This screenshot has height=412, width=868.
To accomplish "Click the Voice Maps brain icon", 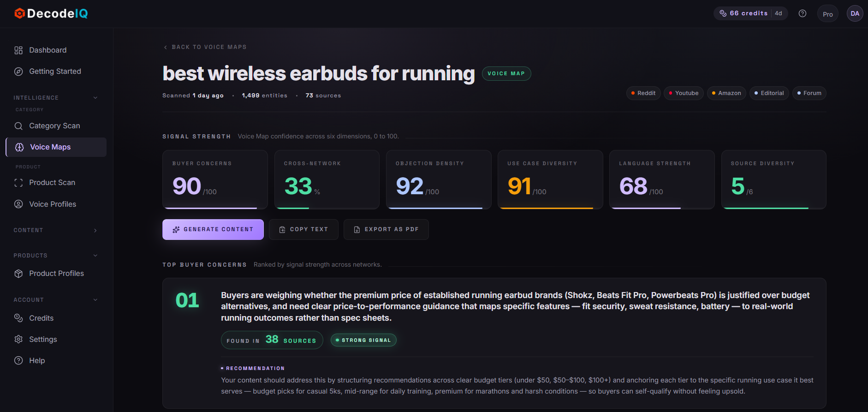I will coord(19,147).
